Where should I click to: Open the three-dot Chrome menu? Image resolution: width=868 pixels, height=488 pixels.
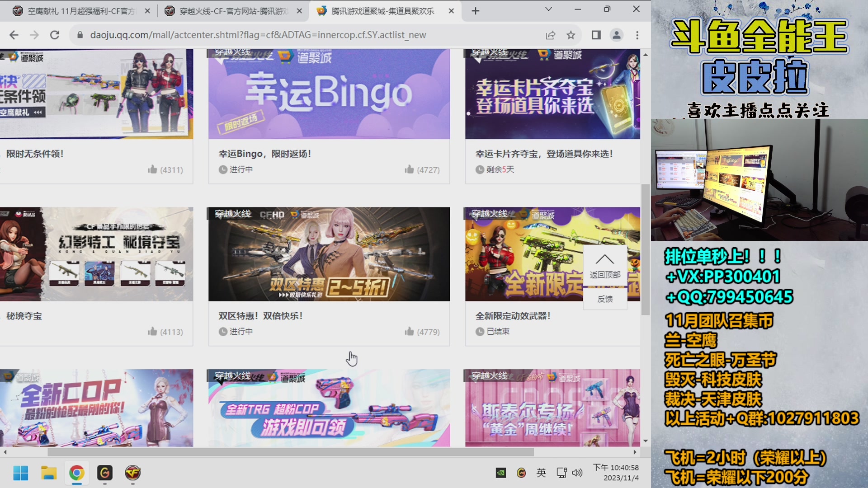coord(637,35)
